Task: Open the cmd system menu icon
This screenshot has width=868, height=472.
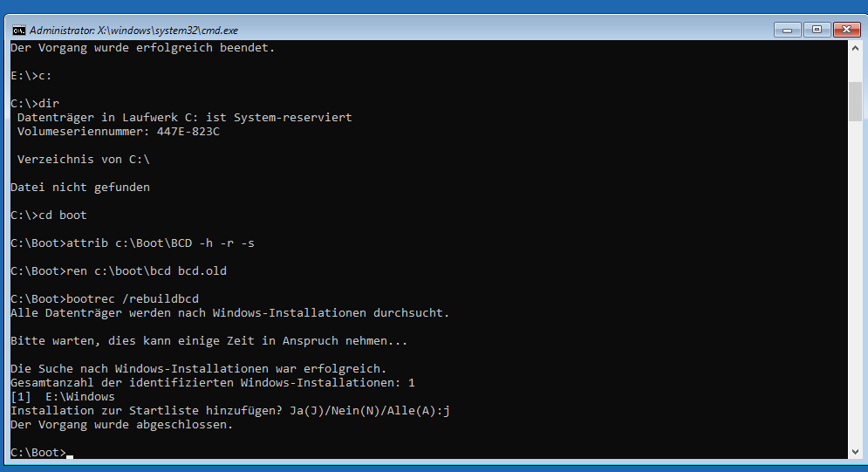Action: (17, 29)
